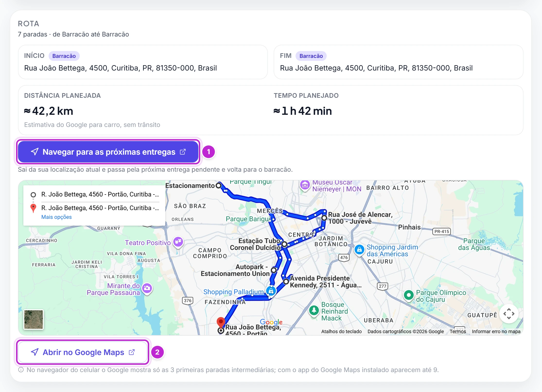Image resolution: width=542 pixels, height=392 pixels.
Task: Click the destination 'R. João Bettega, 4560' entry with red pin
Action: click(x=100, y=208)
